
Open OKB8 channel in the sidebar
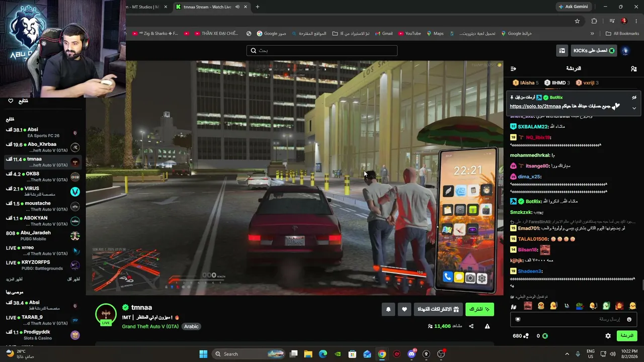point(43,177)
